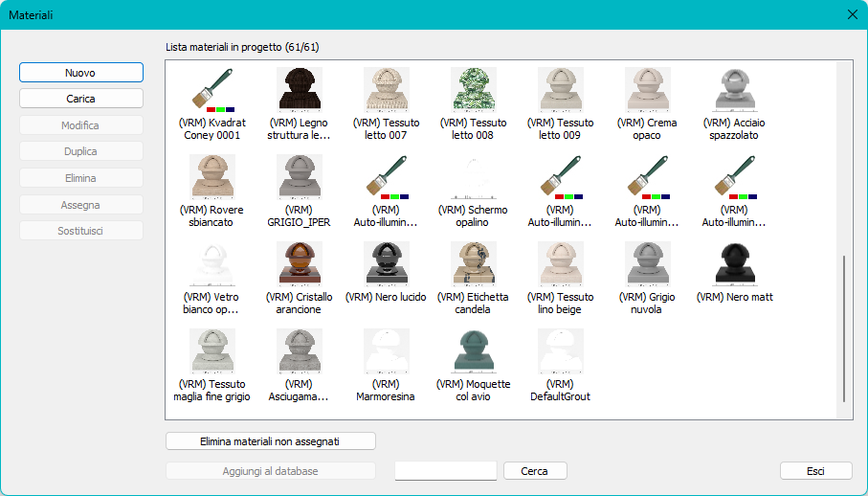Pick the Etichetta candela material icon
The height and width of the screenshot is (496, 868).
click(474, 264)
